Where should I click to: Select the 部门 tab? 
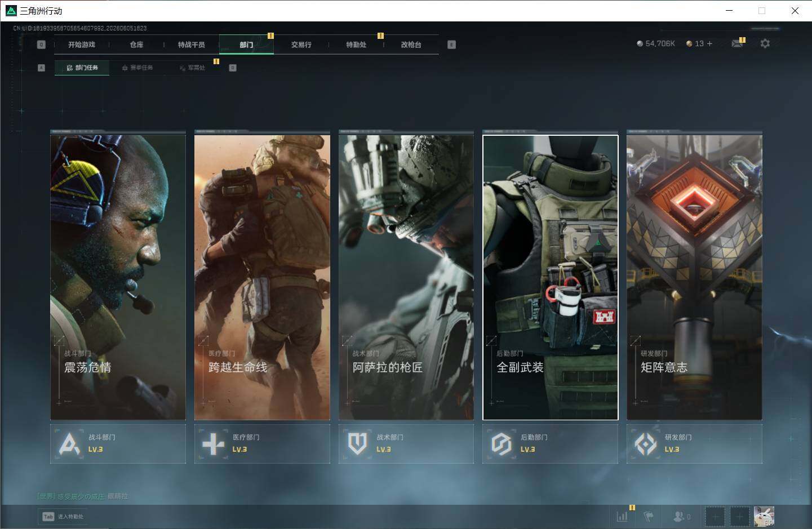(x=246, y=45)
